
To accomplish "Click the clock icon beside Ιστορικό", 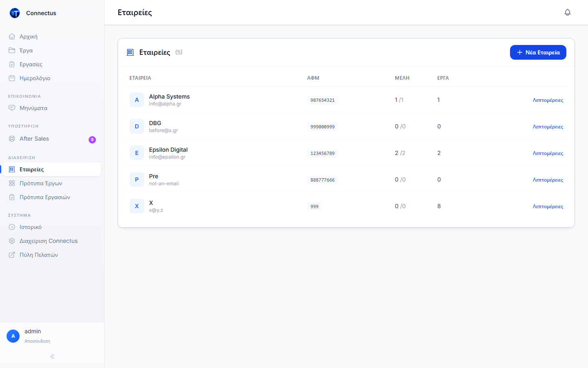I will click(12, 227).
